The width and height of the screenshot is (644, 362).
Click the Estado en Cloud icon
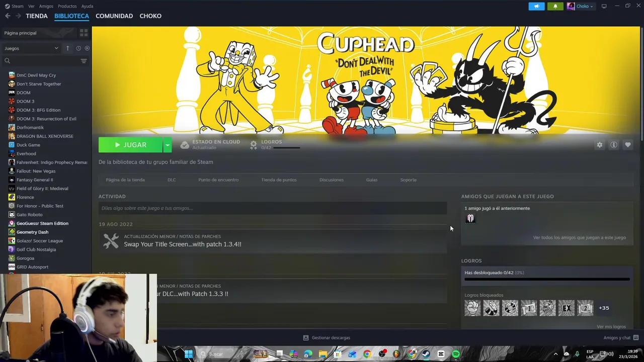pos(185,145)
